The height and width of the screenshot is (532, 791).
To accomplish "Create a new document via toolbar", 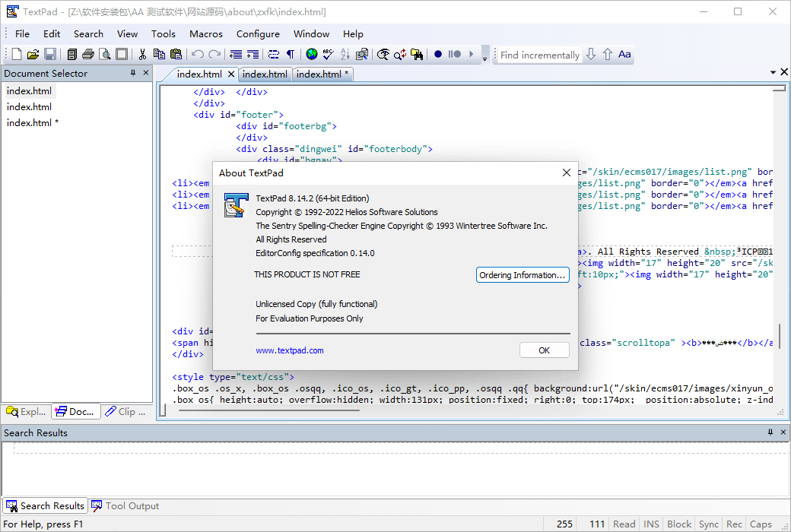I will tap(17, 54).
